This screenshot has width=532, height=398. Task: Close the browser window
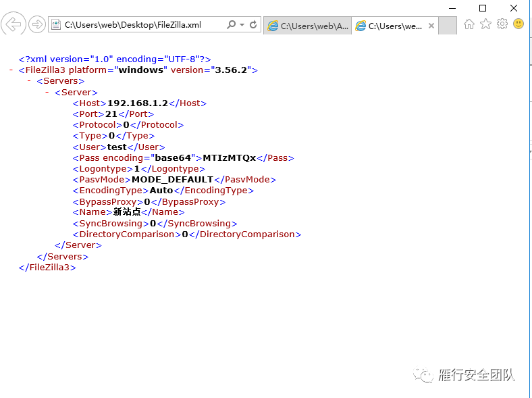point(514,8)
